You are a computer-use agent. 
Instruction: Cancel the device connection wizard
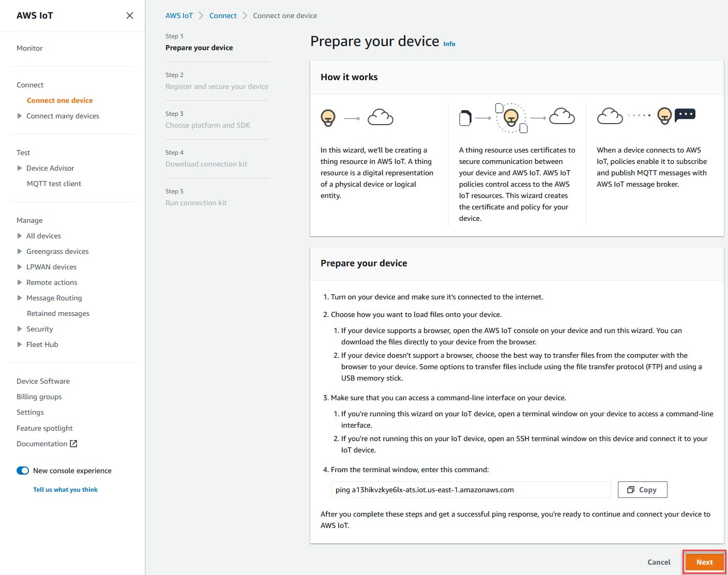(x=659, y=562)
